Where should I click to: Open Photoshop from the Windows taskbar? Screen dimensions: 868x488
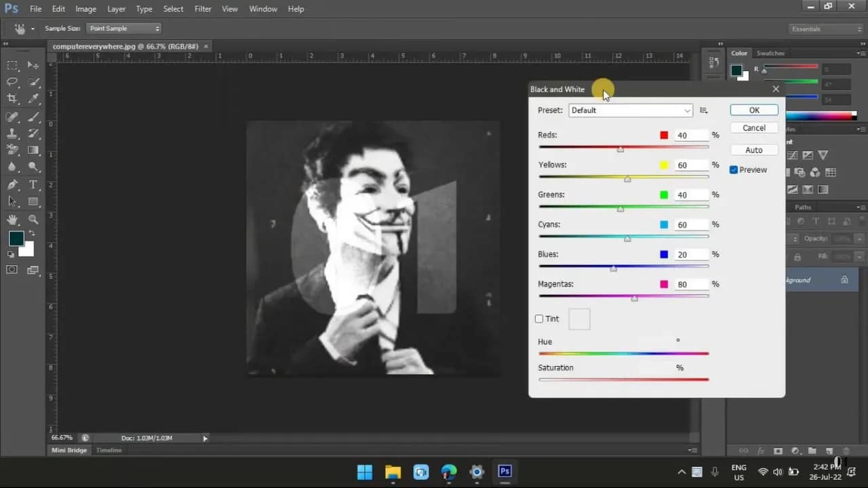click(x=505, y=472)
